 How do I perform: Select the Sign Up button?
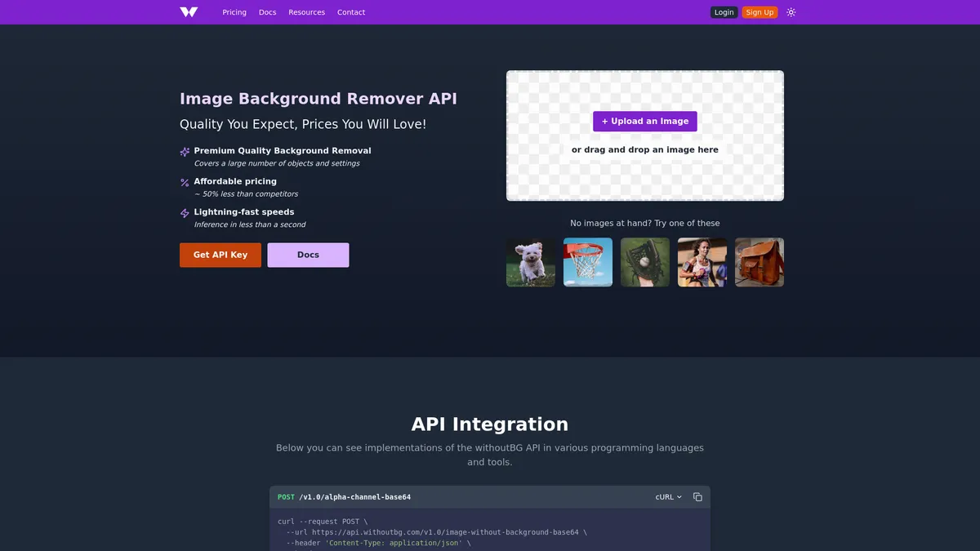759,11
